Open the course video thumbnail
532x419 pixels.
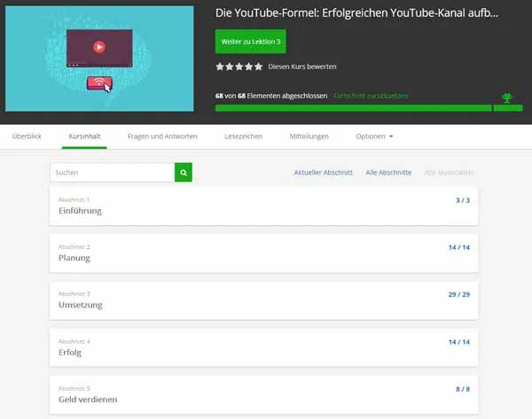tap(99, 58)
